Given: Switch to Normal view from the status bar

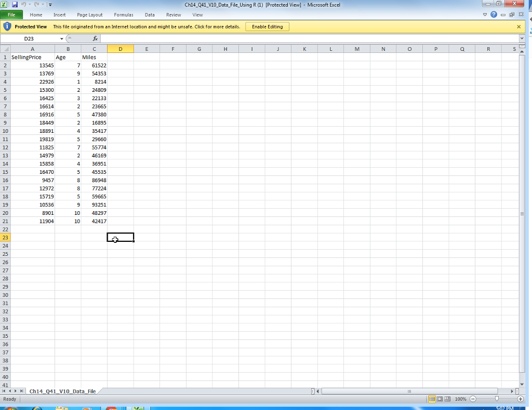Looking at the screenshot, I should point(431,399).
